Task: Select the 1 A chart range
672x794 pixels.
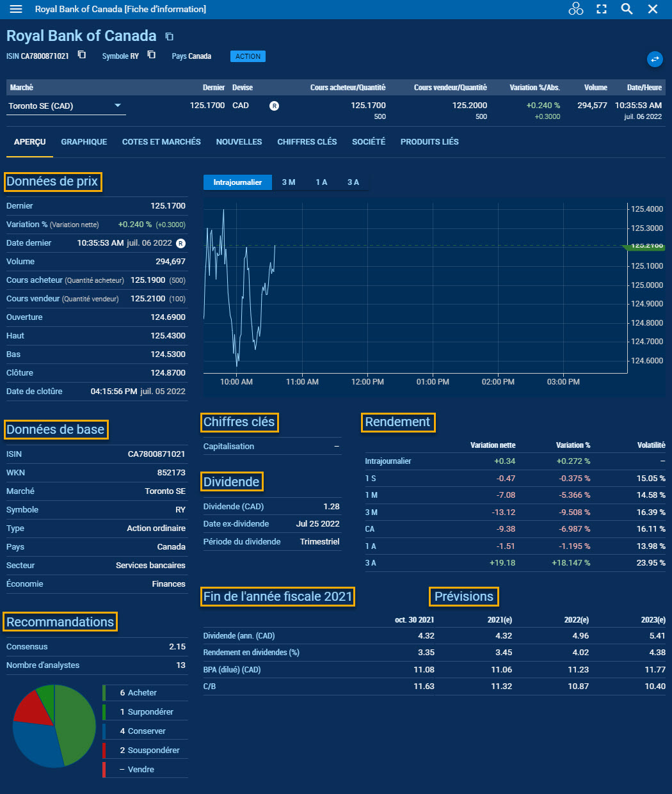Action: [321, 182]
